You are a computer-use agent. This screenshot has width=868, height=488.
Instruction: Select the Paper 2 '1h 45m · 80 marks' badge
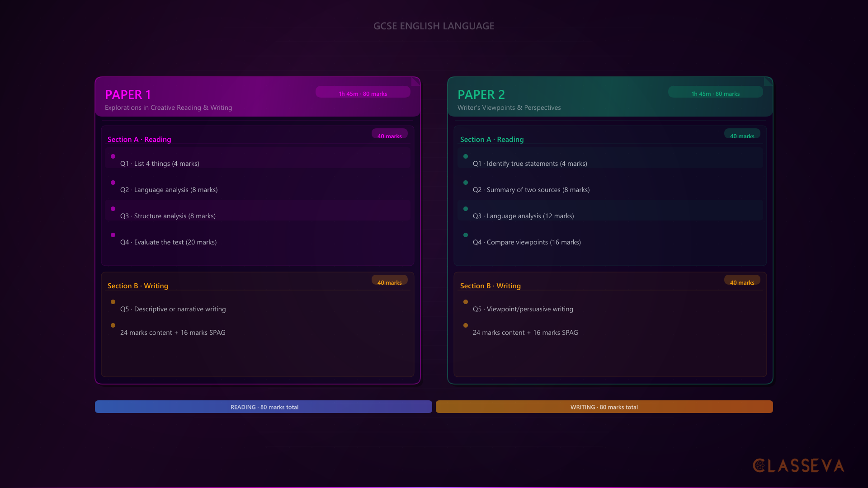[716, 92]
